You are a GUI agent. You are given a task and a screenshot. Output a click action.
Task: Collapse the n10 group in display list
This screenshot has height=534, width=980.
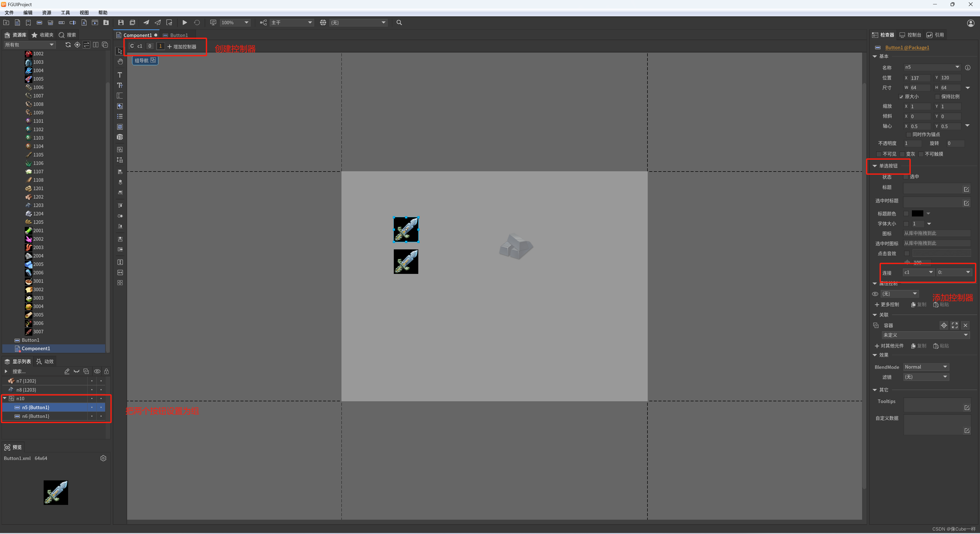point(5,398)
